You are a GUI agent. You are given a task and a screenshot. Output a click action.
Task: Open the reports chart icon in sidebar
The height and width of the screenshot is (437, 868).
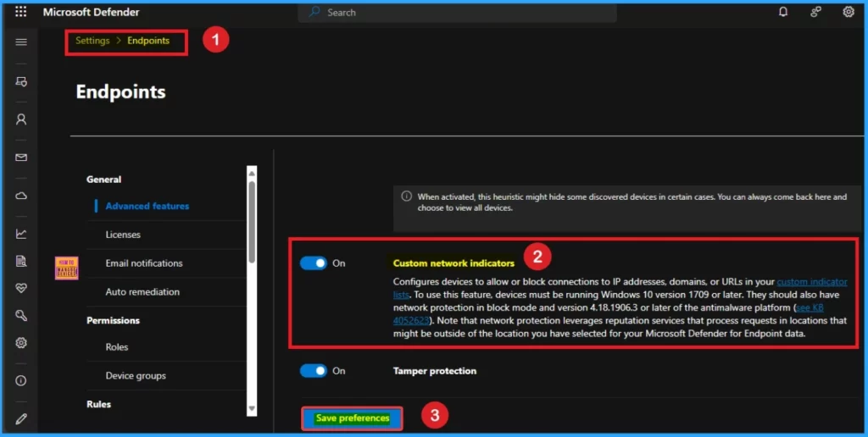(21, 234)
